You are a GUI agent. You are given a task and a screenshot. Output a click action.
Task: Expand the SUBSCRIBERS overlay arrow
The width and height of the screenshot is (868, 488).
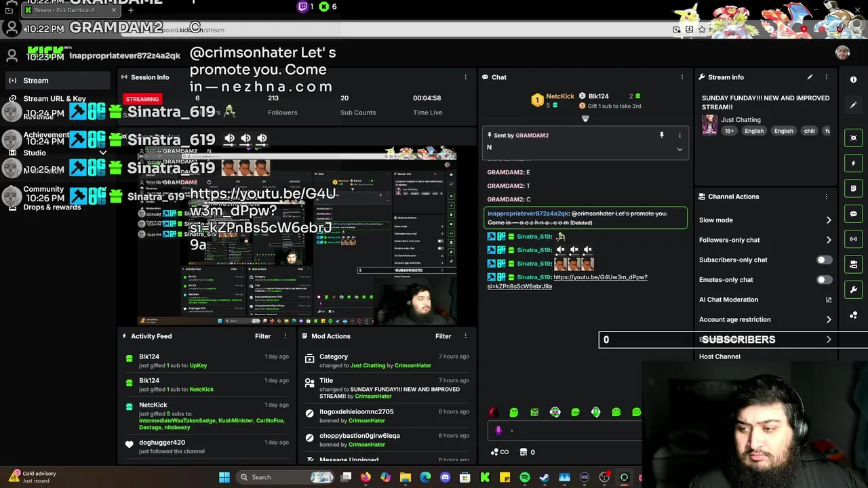click(828, 340)
